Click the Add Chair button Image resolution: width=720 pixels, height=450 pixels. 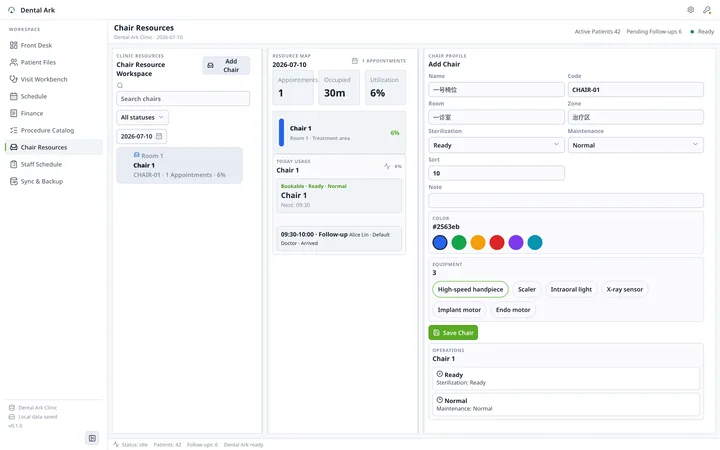click(x=226, y=65)
